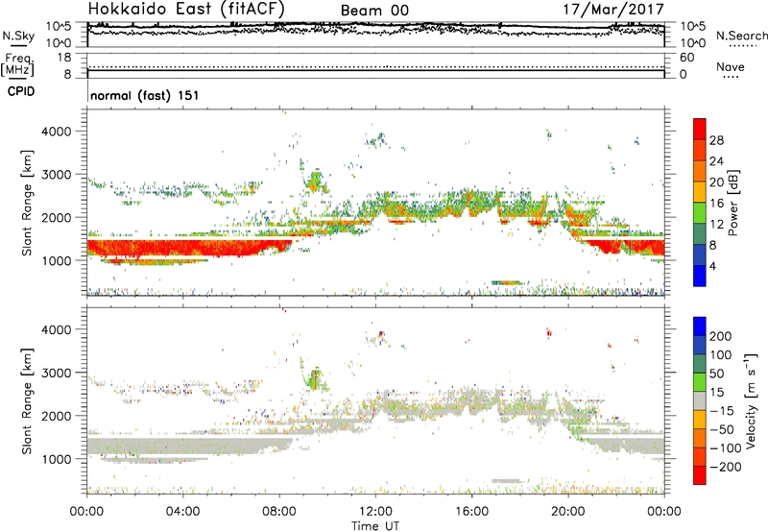
Task: Click the '50' tick on Velocity scale
Action: tap(716, 374)
